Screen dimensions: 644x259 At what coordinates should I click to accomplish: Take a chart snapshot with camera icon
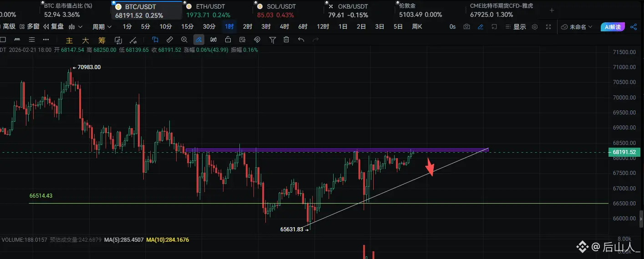(x=467, y=27)
